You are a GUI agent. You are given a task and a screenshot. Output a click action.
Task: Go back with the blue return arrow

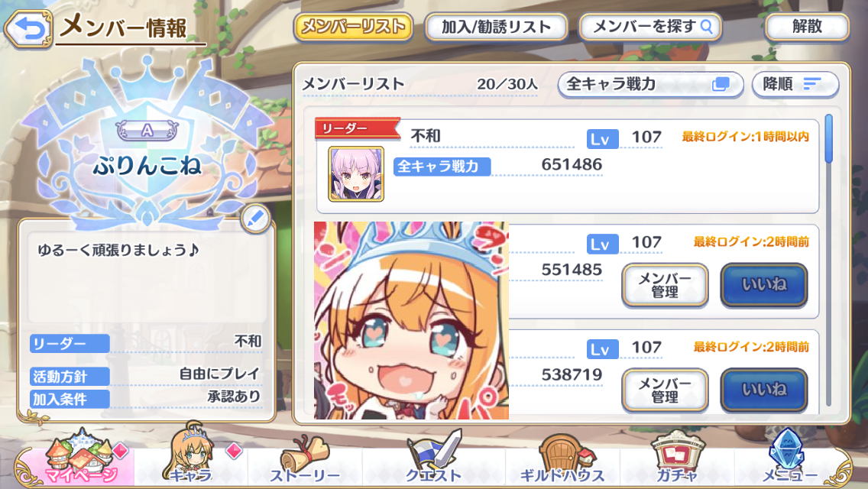click(28, 28)
